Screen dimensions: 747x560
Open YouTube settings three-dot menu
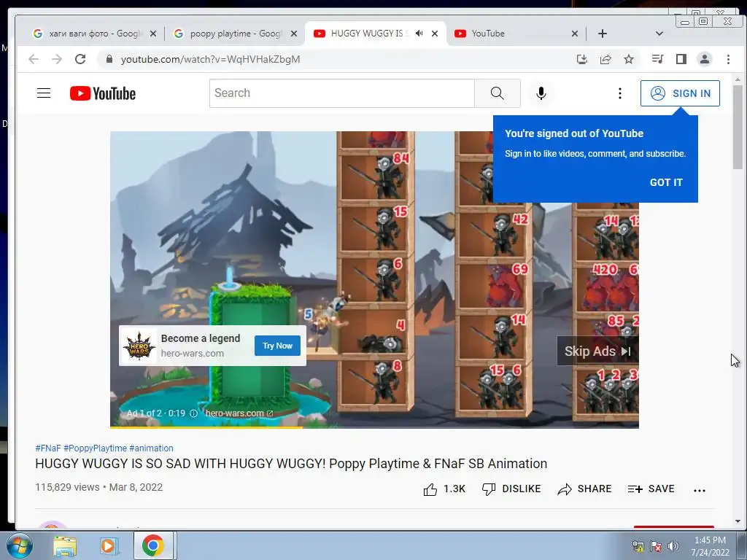[619, 93]
